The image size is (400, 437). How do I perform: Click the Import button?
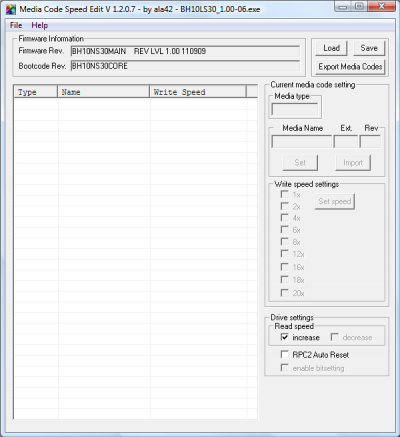pos(353,163)
